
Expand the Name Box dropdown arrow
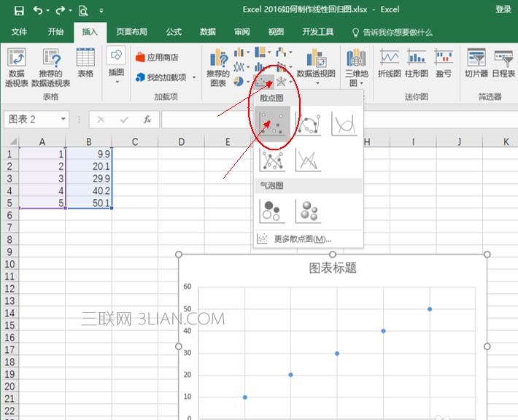63,120
